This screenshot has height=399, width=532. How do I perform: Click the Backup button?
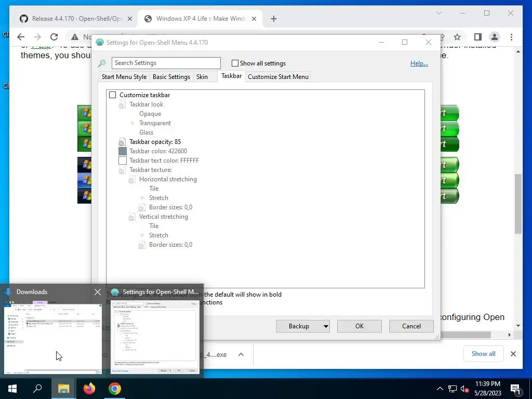click(x=299, y=326)
